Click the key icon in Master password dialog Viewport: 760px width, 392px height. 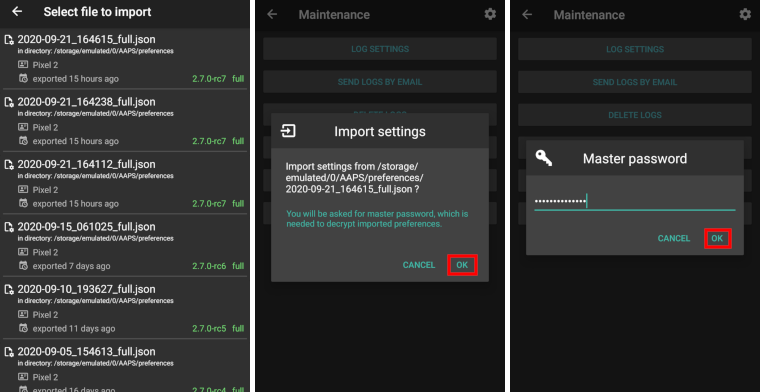(544, 158)
